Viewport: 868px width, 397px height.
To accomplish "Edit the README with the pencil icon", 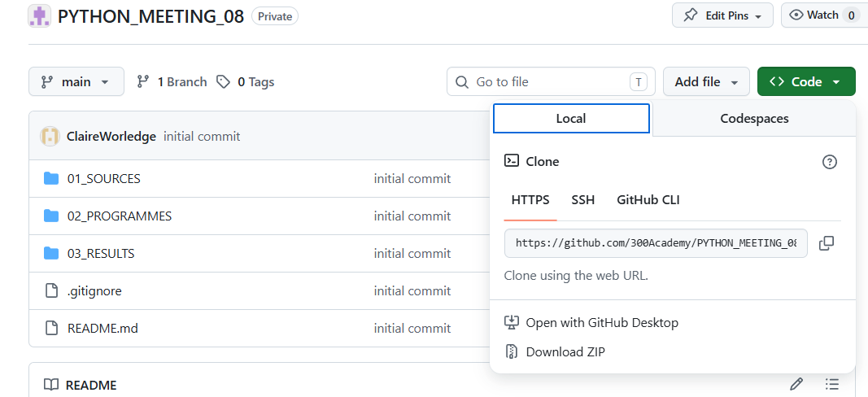I will tap(796, 384).
